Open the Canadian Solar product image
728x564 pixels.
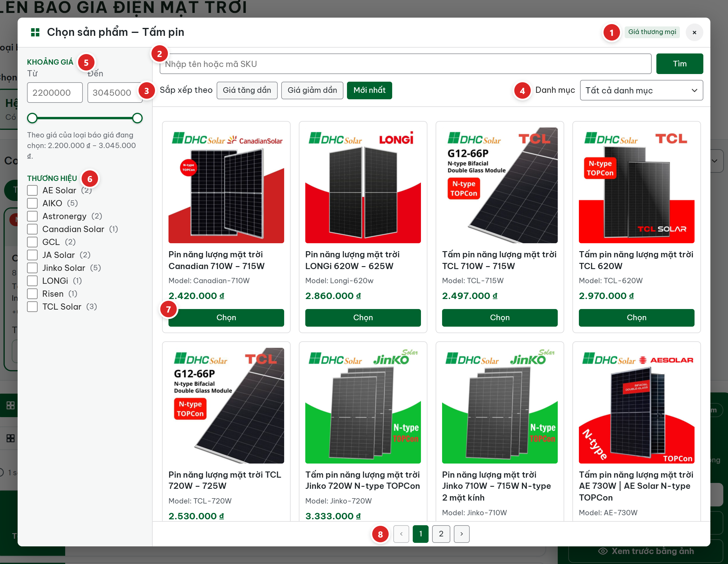226,185
